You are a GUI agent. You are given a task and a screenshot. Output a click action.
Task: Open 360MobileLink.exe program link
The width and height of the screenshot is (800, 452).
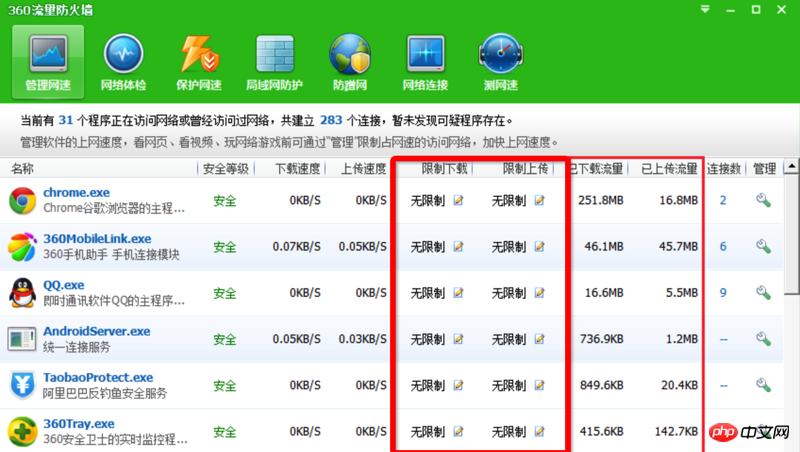pyautogui.click(x=97, y=239)
